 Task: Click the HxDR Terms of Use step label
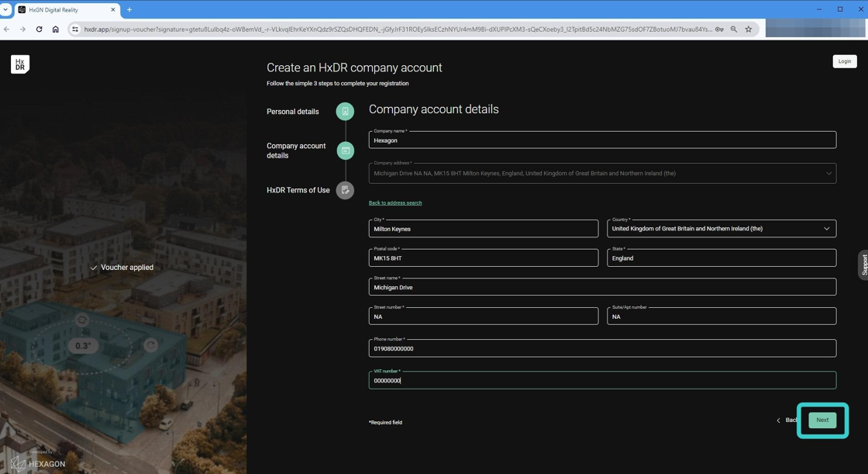(x=298, y=190)
